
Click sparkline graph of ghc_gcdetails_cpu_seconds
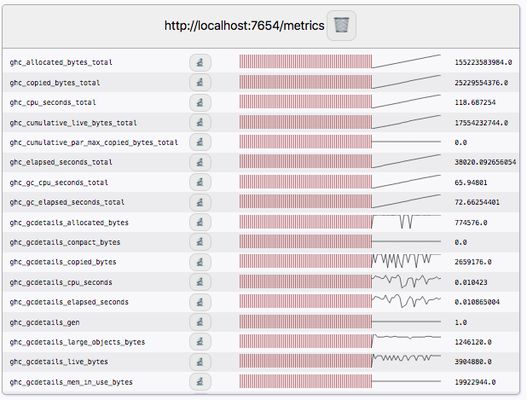[x=406, y=281]
